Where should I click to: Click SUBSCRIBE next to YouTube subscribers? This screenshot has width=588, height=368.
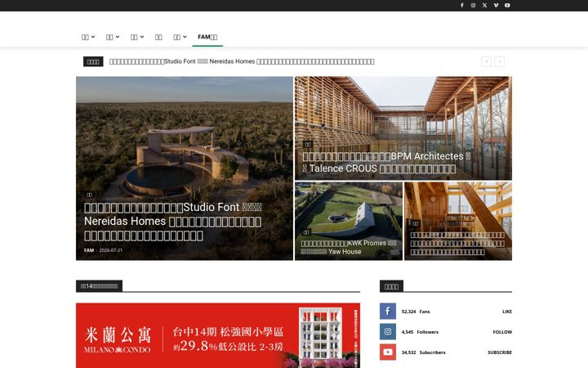pyautogui.click(x=500, y=352)
